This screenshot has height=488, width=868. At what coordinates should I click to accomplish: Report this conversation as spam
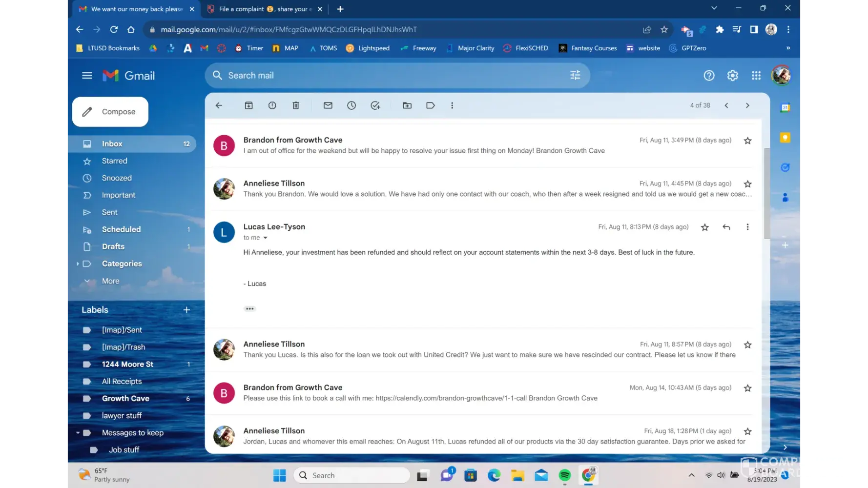pyautogui.click(x=272, y=105)
